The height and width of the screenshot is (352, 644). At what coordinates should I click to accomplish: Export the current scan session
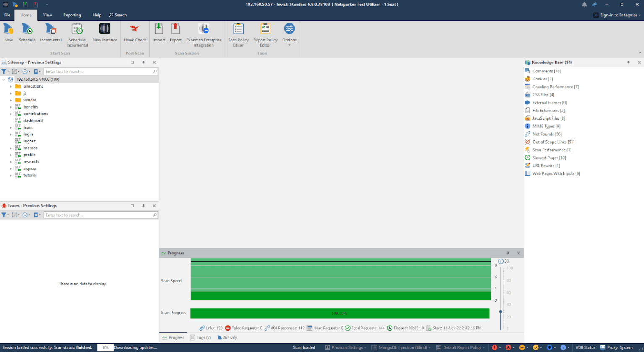click(x=175, y=34)
